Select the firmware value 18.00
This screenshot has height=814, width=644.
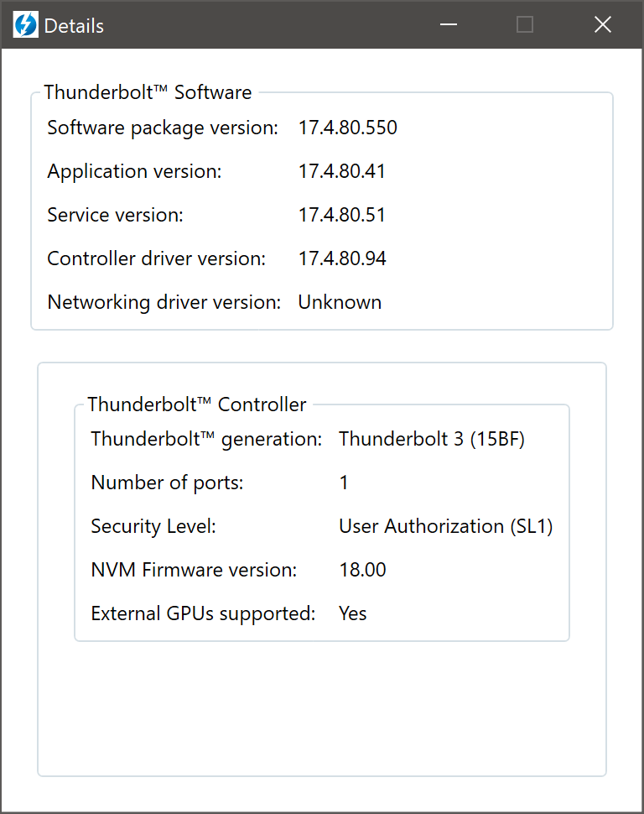tap(363, 570)
